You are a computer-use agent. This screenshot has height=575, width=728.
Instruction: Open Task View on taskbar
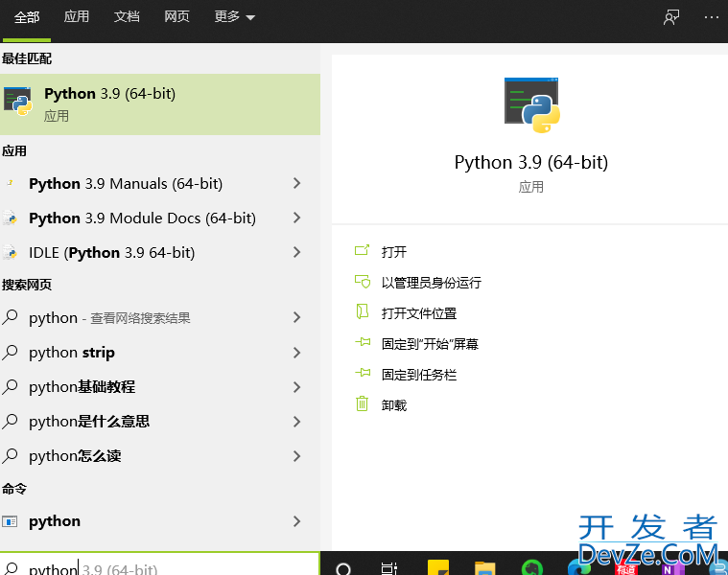(389, 568)
